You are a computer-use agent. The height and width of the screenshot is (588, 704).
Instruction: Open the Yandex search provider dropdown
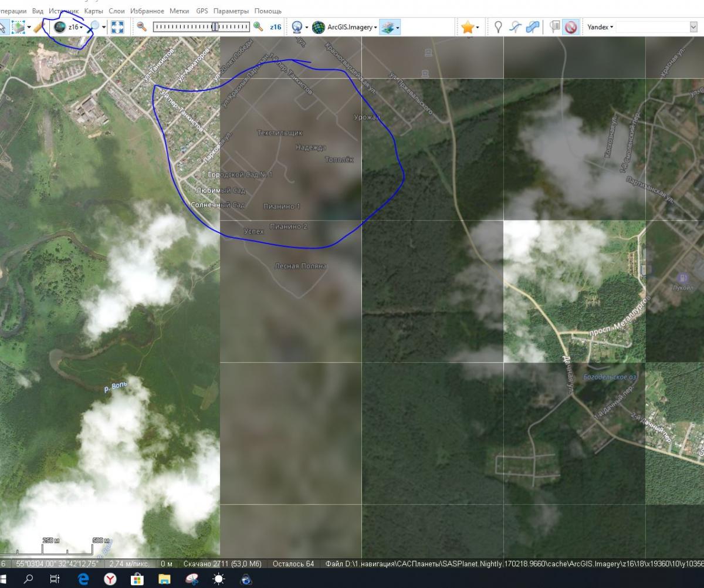pyautogui.click(x=600, y=27)
